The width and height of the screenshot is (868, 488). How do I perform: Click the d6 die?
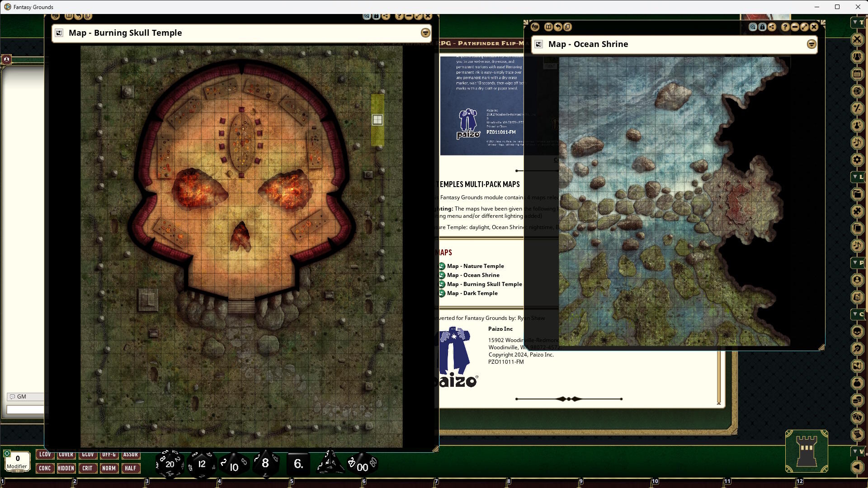click(x=298, y=464)
